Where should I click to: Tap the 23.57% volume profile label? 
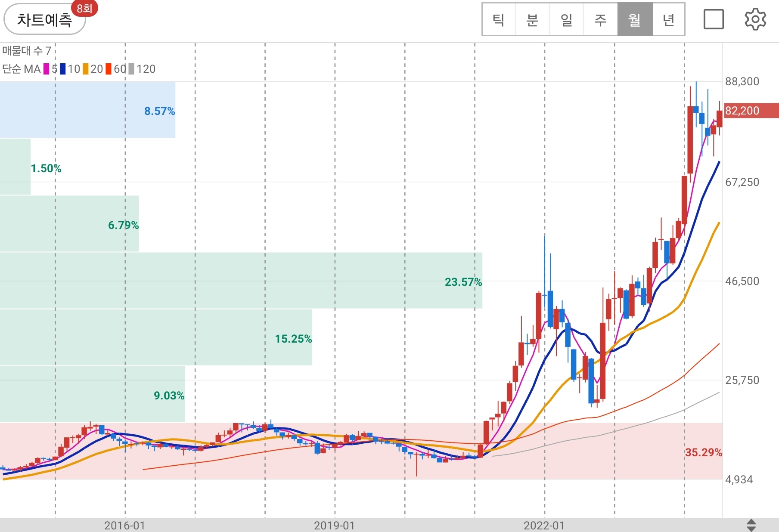pyautogui.click(x=463, y=282)
